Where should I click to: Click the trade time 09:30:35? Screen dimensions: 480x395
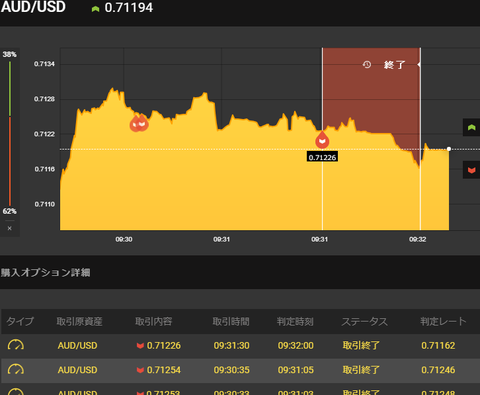tap(232, 370)
